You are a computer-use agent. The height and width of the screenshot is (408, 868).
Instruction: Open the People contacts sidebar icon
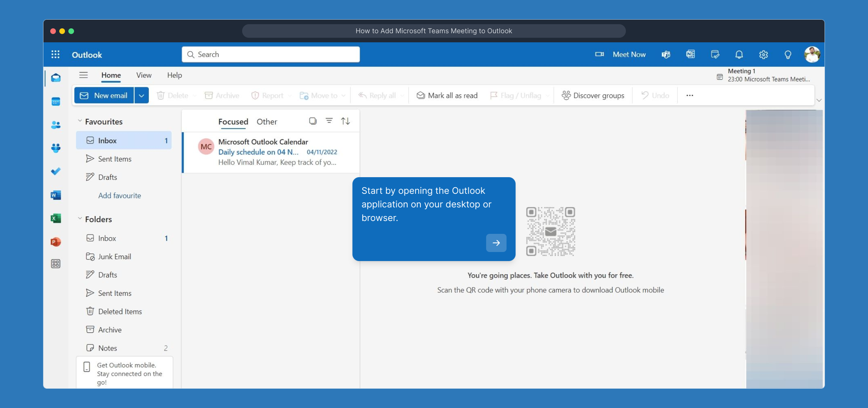click(56, 125)
